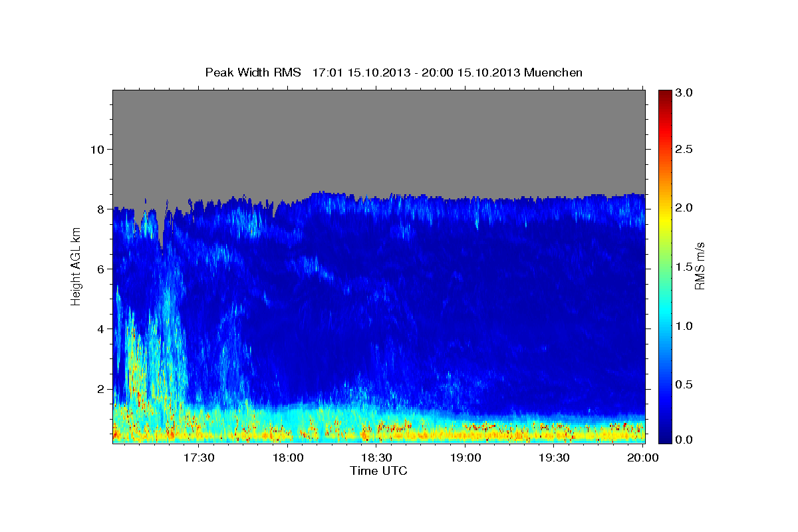Click the height axis label 8

[100, 209]
